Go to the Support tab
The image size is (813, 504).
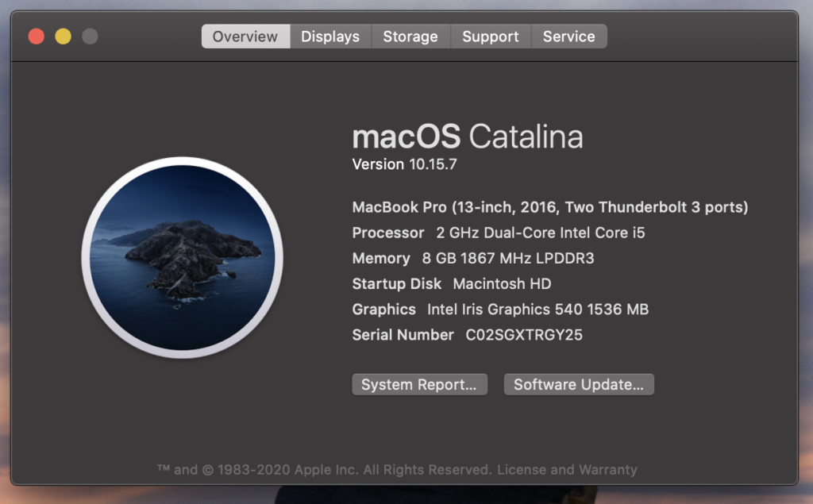pos(490,37)
